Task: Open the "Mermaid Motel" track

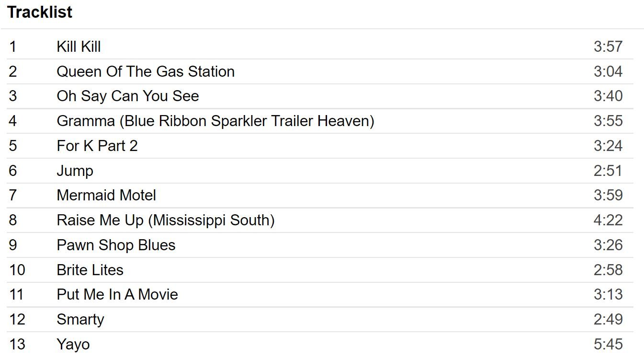Action: 106,195
